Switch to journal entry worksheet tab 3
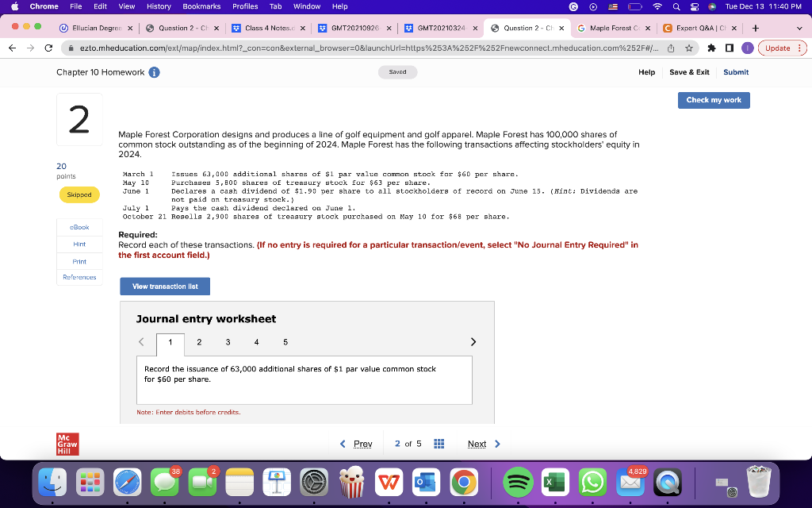This screenshot has width=812, height=508. point(228,342)
